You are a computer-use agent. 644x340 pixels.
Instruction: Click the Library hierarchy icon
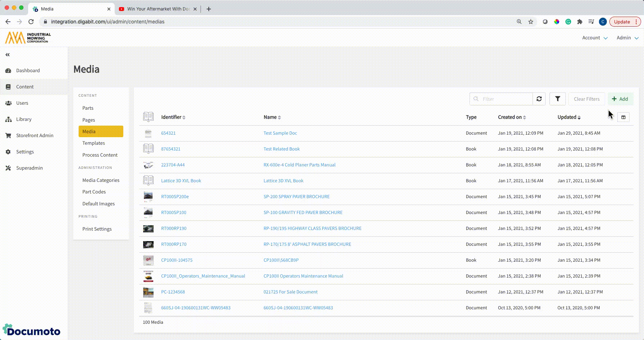click(8, 119)
